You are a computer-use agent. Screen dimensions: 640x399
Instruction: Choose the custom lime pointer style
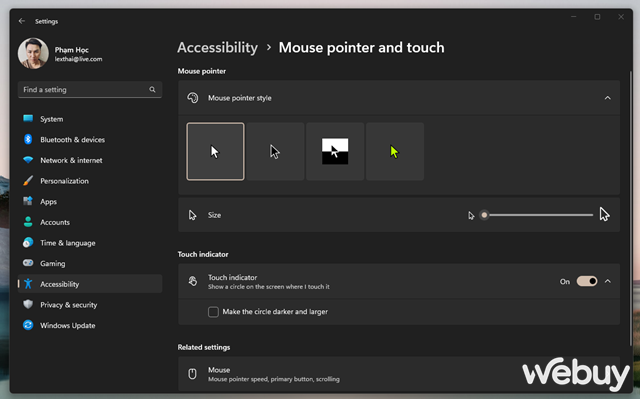pyautogui.click(x=395, y=151)
